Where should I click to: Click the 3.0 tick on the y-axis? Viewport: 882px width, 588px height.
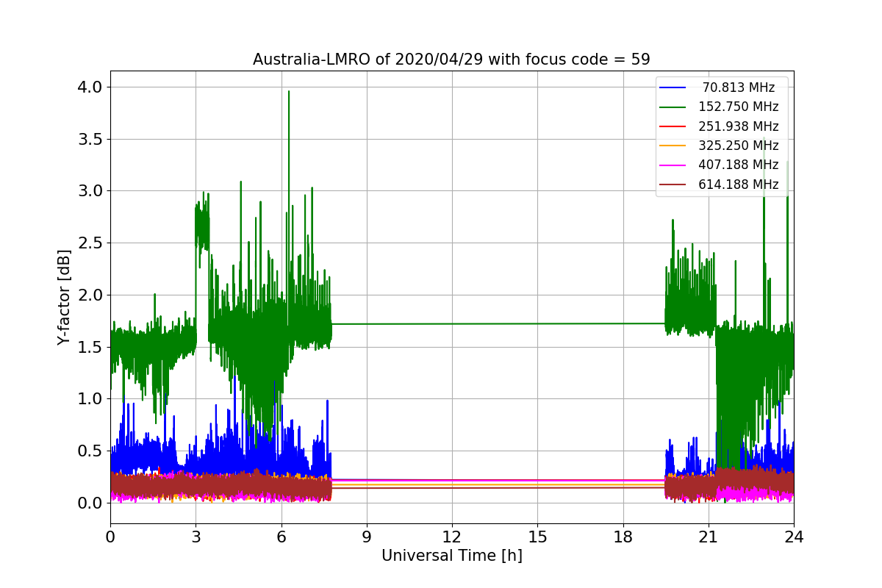click(90, 191)
